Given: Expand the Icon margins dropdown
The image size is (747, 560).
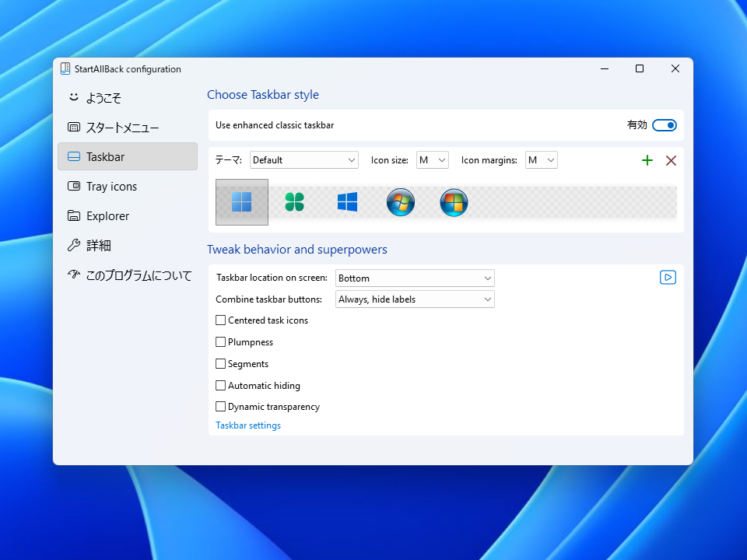Looking at the screenshot, I should point(542,160).
